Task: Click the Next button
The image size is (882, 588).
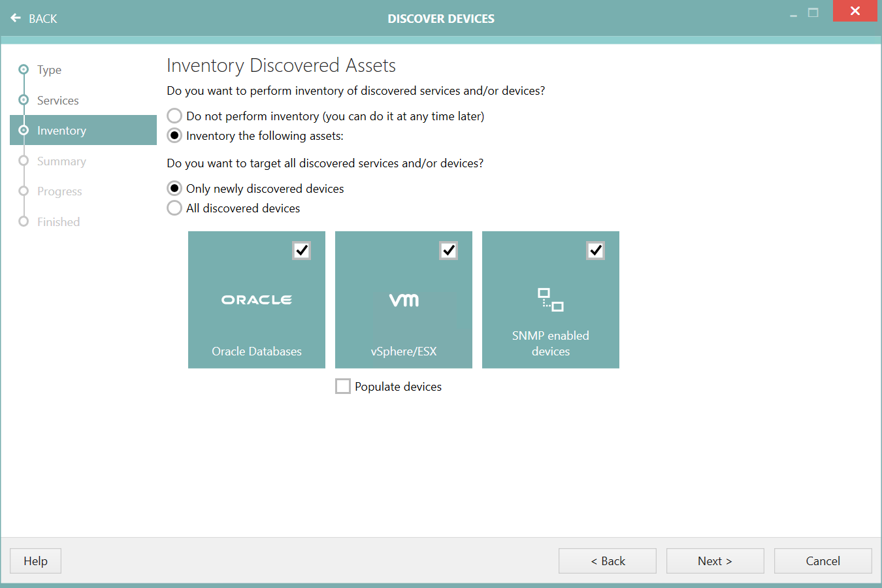Action: 715,561
